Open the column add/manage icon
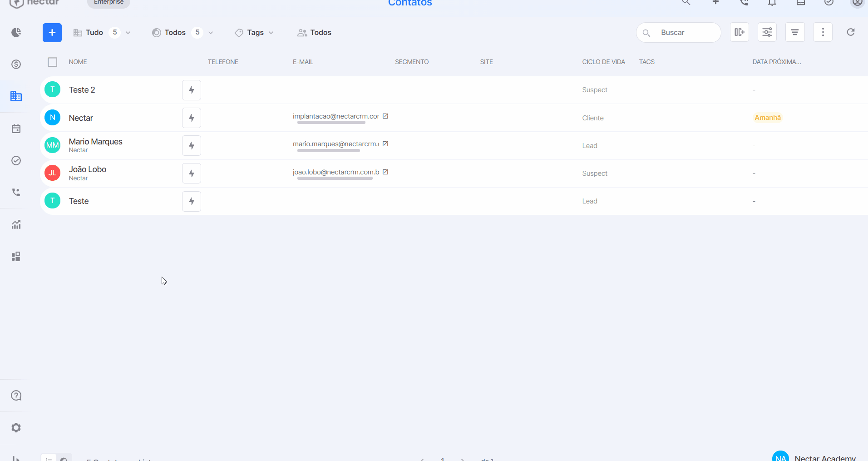868x461 pixels. tap(740, 32)
